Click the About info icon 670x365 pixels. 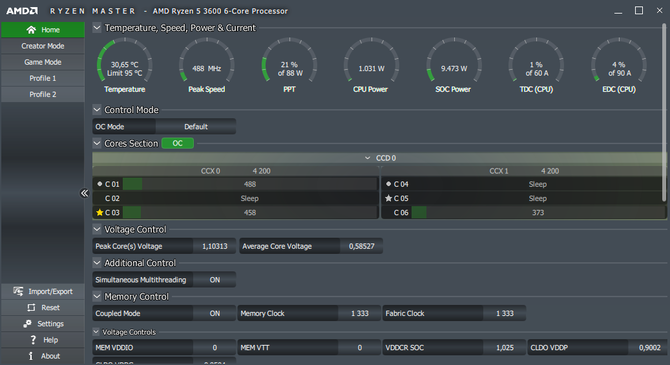click(x=31, y=356)
